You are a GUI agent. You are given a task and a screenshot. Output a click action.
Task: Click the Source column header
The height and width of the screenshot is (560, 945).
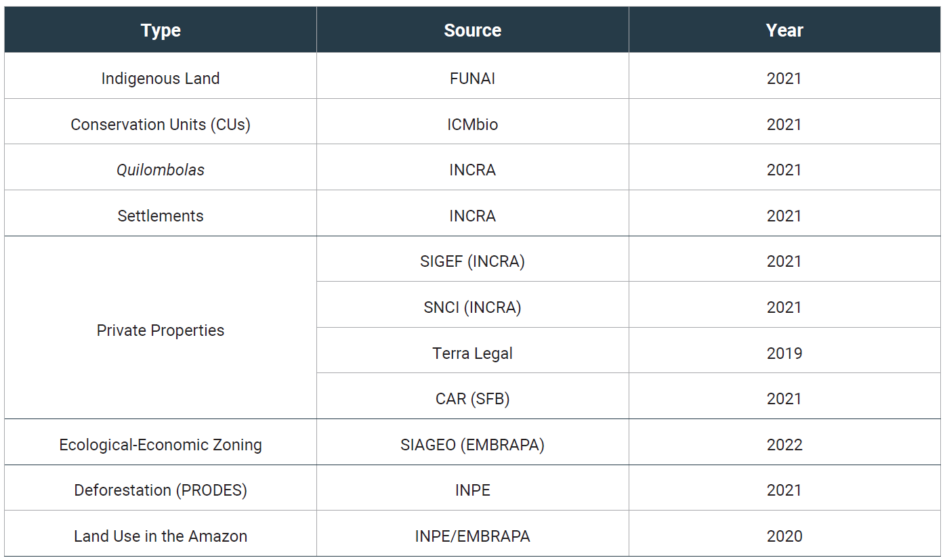click(x=472, y=30)
